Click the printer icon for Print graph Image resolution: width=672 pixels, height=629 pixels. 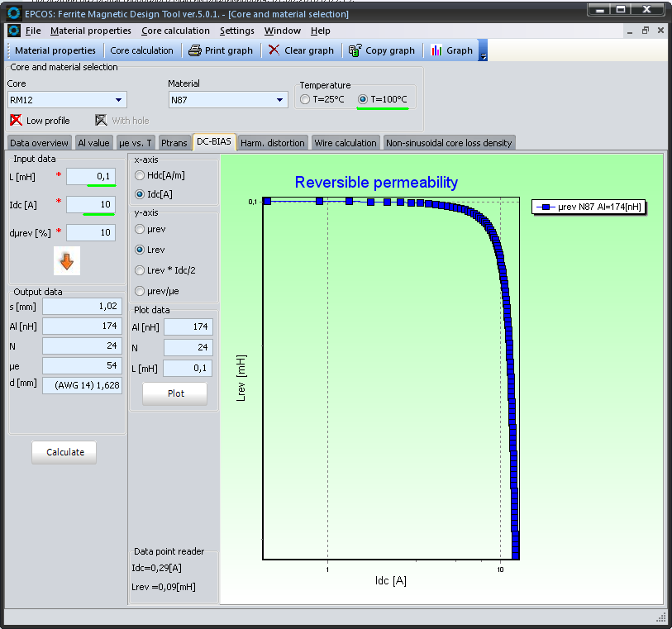tap(195, 50)
